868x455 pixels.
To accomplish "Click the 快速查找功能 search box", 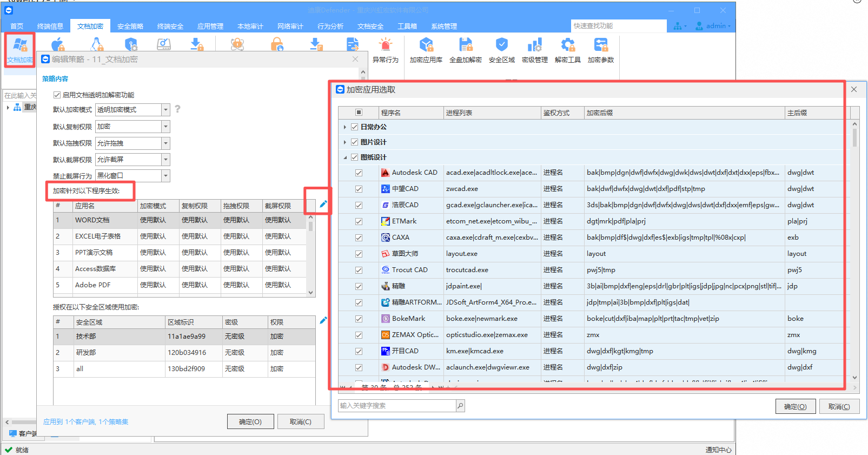I will 619,26.
